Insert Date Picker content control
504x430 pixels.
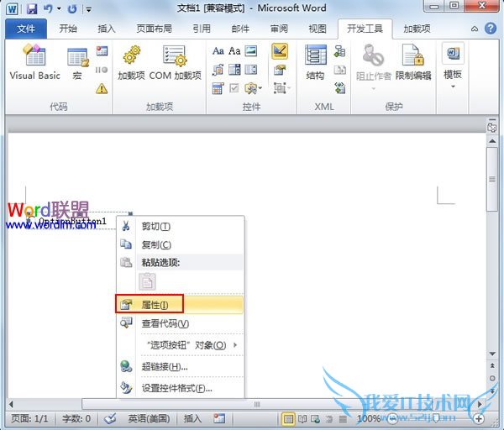pyautogui.click(x=218, y=88)
